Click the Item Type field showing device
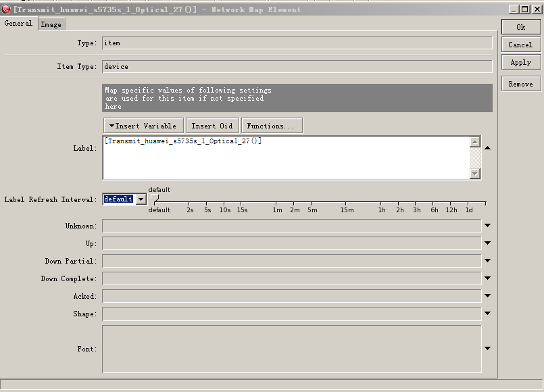Image resolution: width=544 pixels, height=392 pixels. pyautogui.click(x=297, y=67)
